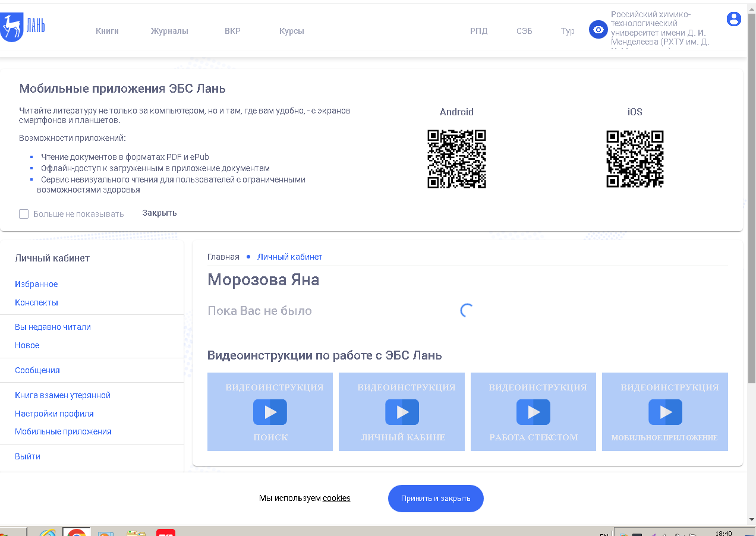The height and width of the screenshot is (536, 756).
Task: Go to the Курсы section
Action: [x=291, y=31]
